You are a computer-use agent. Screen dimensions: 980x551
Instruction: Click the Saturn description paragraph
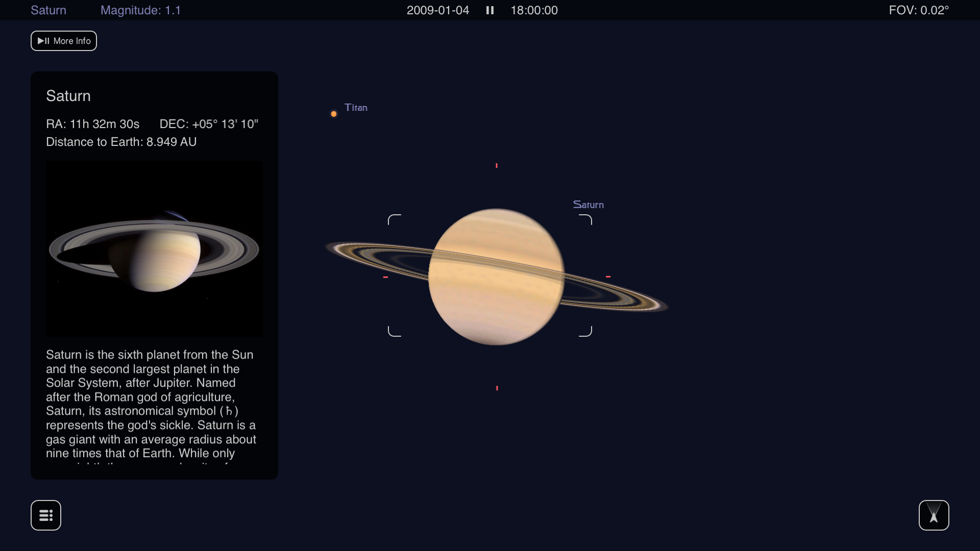point(151,406)
